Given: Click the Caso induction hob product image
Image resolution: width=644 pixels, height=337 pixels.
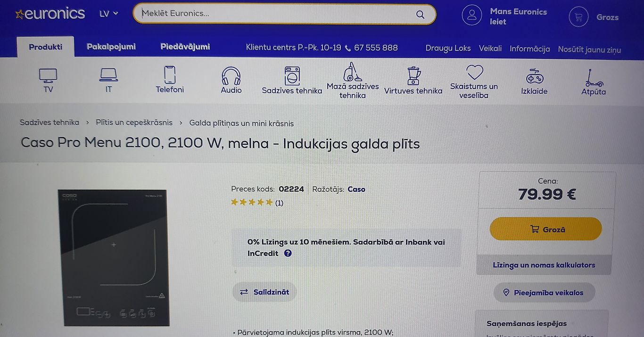Looking at the screenshot, I should click(114, 257).
